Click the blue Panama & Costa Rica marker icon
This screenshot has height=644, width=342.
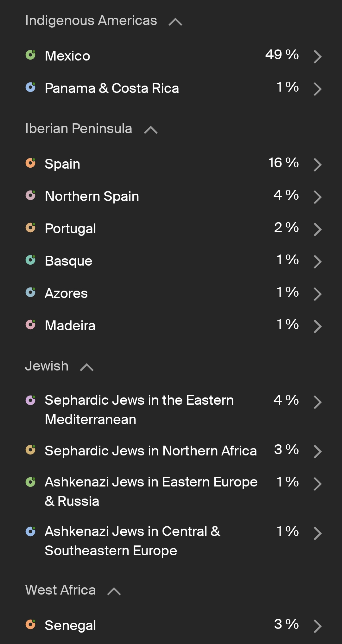[x=30, y=87]
